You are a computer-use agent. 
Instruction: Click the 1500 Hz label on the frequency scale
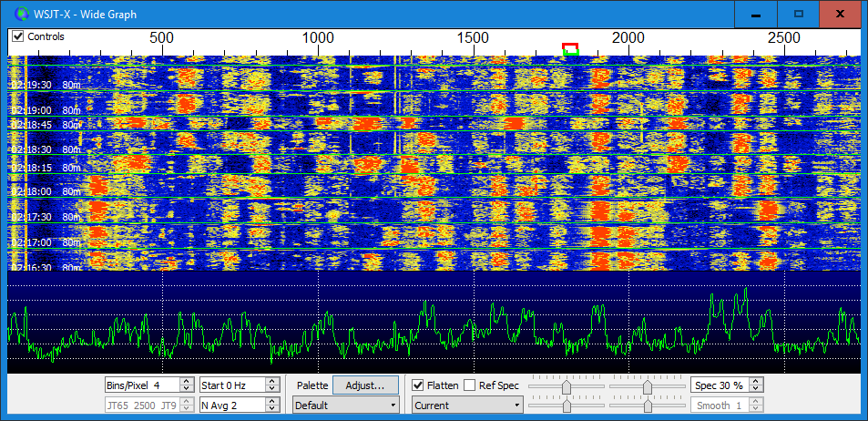474,38
